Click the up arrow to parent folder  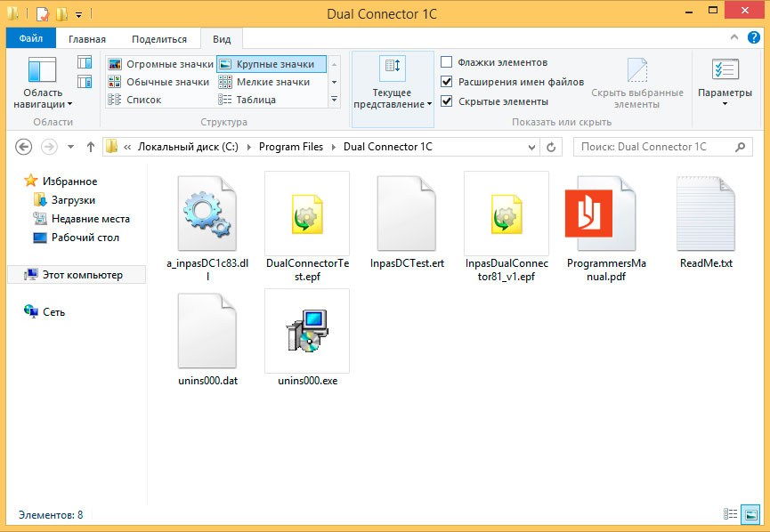click(x=90, y=147)
